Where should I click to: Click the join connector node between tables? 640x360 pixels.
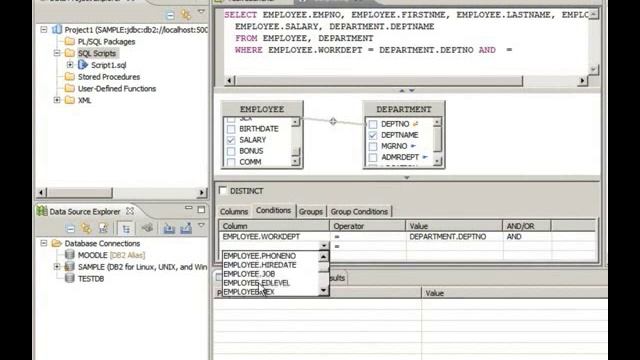(x=333, y=121)
